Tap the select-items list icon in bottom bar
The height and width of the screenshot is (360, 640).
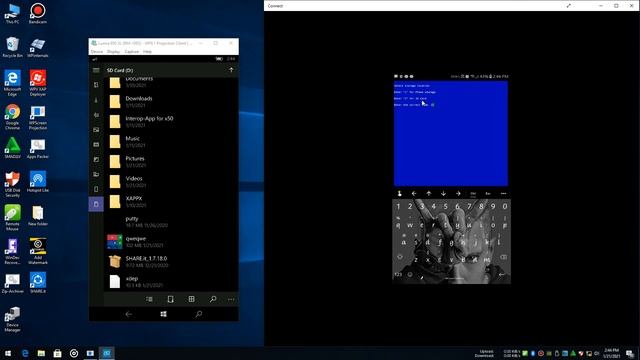[149, 299]
